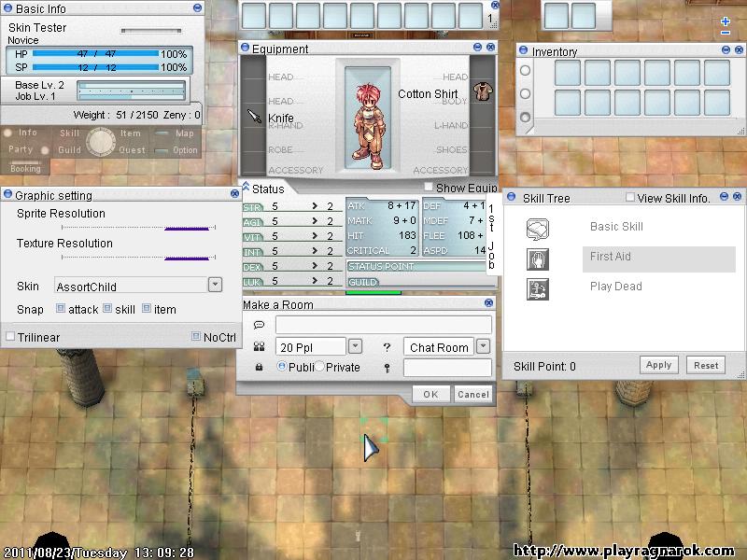The height and width of the screenshot is (560, 747).
Task: Open the Skin dropdown arrow
Action: click(x=215, y=285)
